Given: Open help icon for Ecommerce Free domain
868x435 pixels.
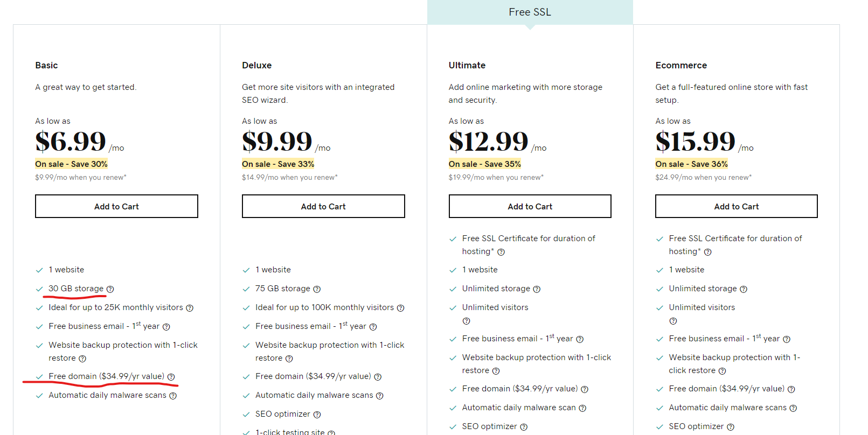Looking at the screenshot, I should point(791,389).
